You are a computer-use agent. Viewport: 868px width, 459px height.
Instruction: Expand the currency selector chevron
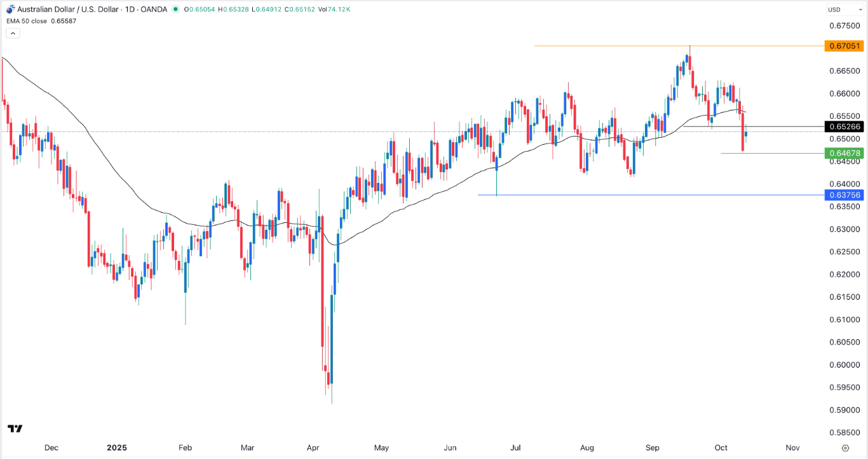coord(859,10)
